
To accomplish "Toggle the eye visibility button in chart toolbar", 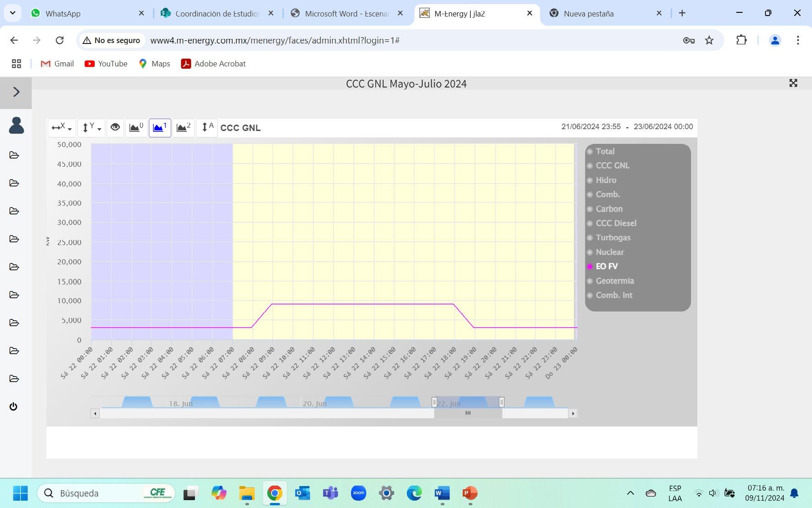I will pos(115,127).
